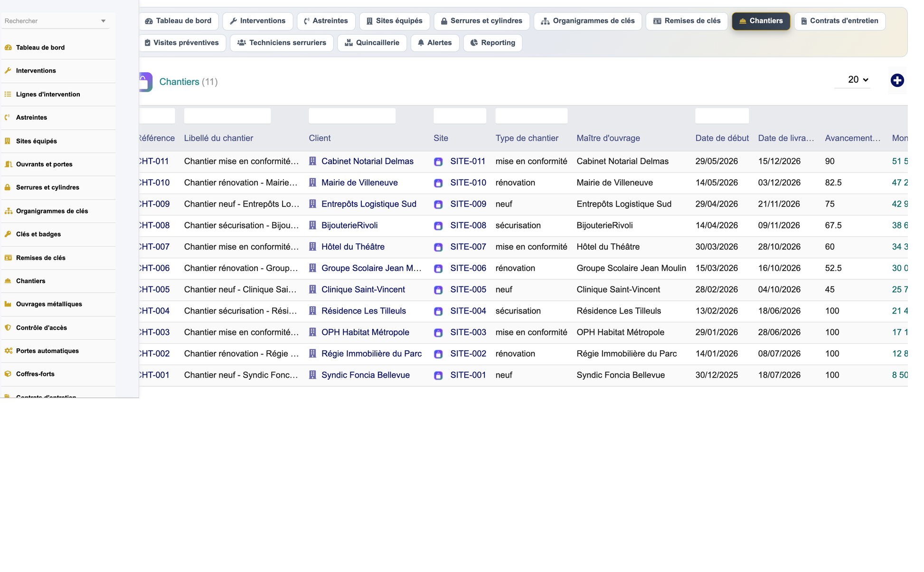Viewport: 924px width, 572px height.
Task: Click the sidebar Chantiers helmet icon
Action: click(x=8, y=281)
